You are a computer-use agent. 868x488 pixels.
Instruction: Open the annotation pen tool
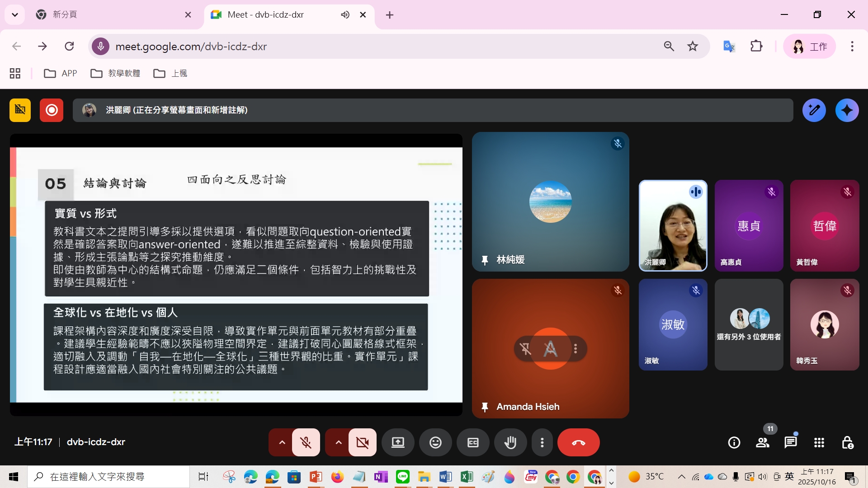tap(814, 110)
